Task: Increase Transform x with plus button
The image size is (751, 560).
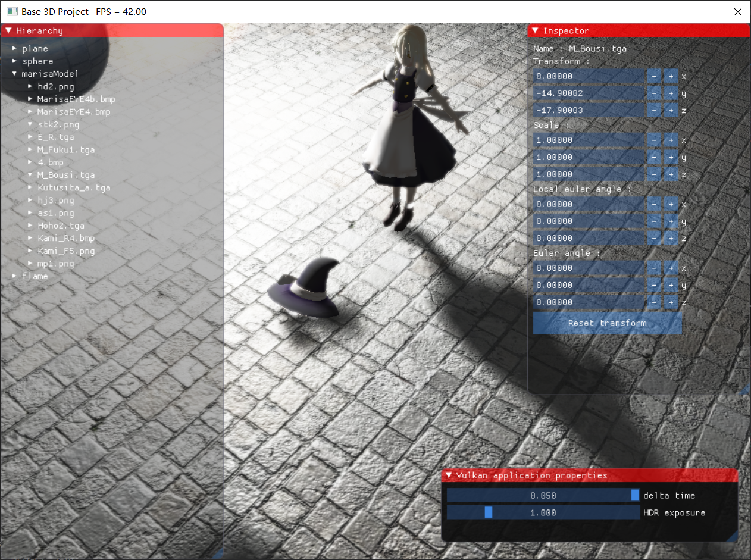Action: (x=671, y=76)
